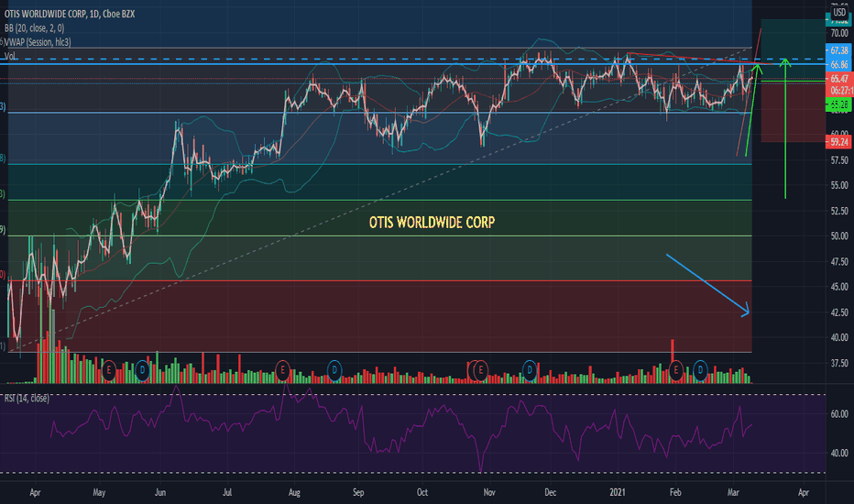Click the Aug label on time axis
Viewport: 854px width, 504px height.
point(294,493)
